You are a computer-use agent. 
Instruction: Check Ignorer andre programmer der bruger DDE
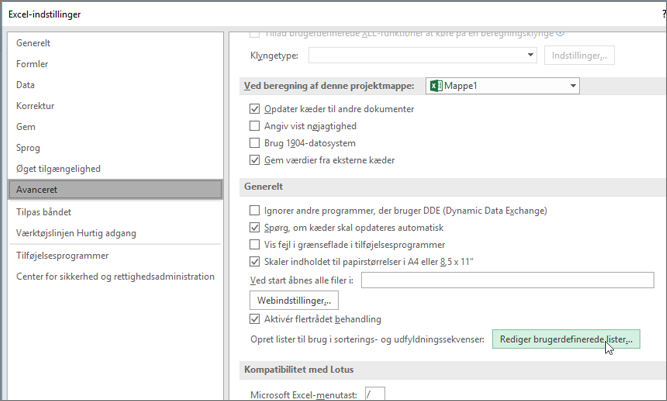254,210
